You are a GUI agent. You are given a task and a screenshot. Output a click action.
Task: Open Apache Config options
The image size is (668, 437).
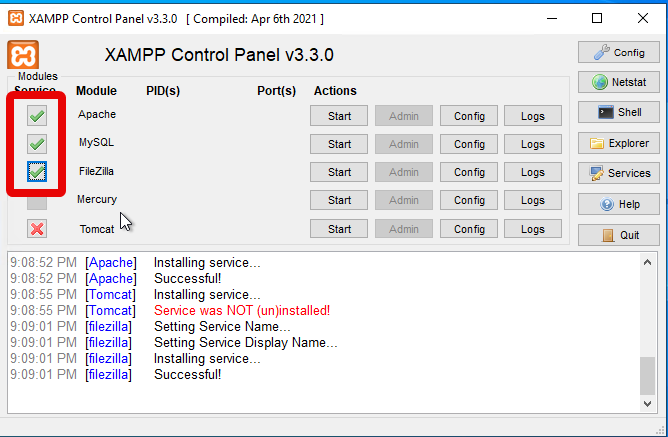469,116
